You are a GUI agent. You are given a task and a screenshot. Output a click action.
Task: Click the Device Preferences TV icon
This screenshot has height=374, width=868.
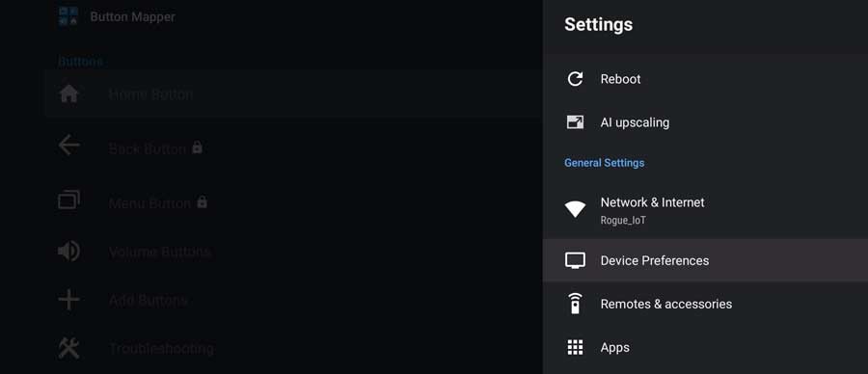pyautogui.click(x=575, y=260)
